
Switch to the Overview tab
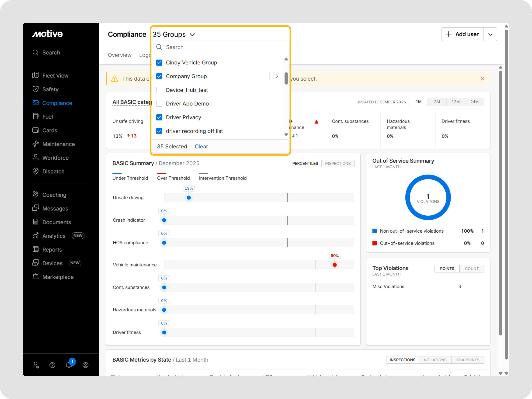point(120,55)
